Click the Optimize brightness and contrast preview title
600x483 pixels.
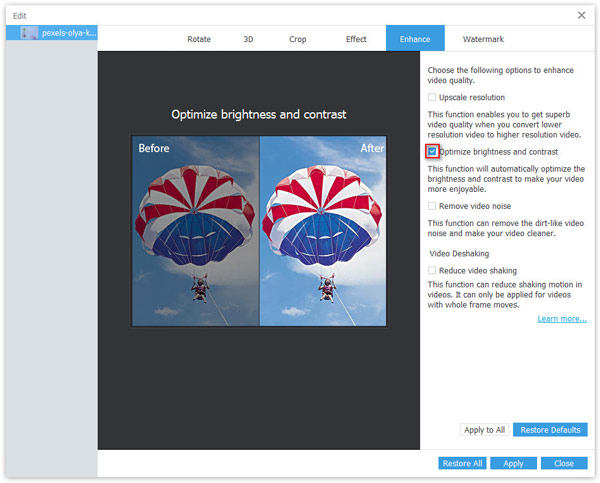(259, 114)
